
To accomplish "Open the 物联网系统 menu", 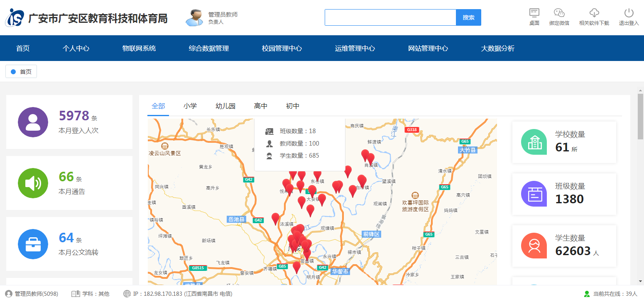I will point(139,48).
